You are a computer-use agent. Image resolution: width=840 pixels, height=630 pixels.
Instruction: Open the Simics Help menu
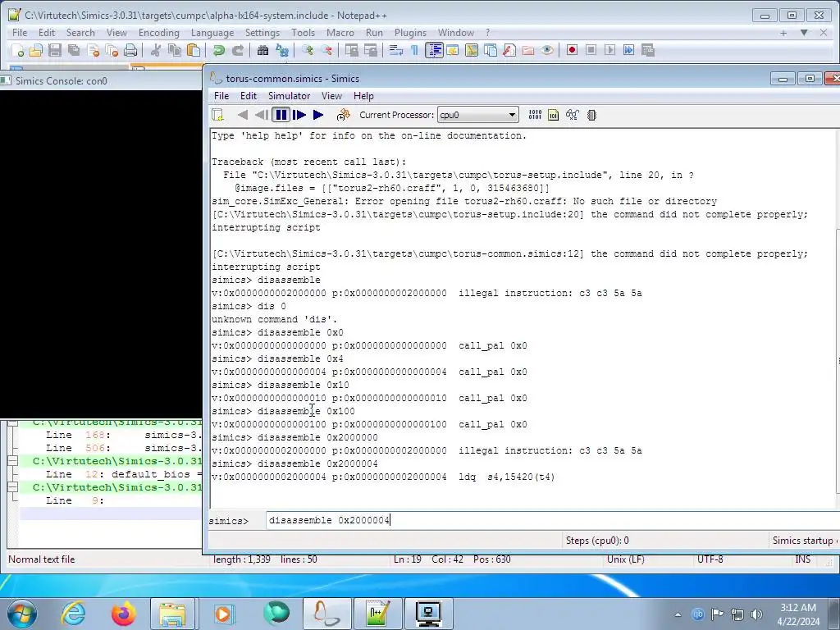pos(363,96)
